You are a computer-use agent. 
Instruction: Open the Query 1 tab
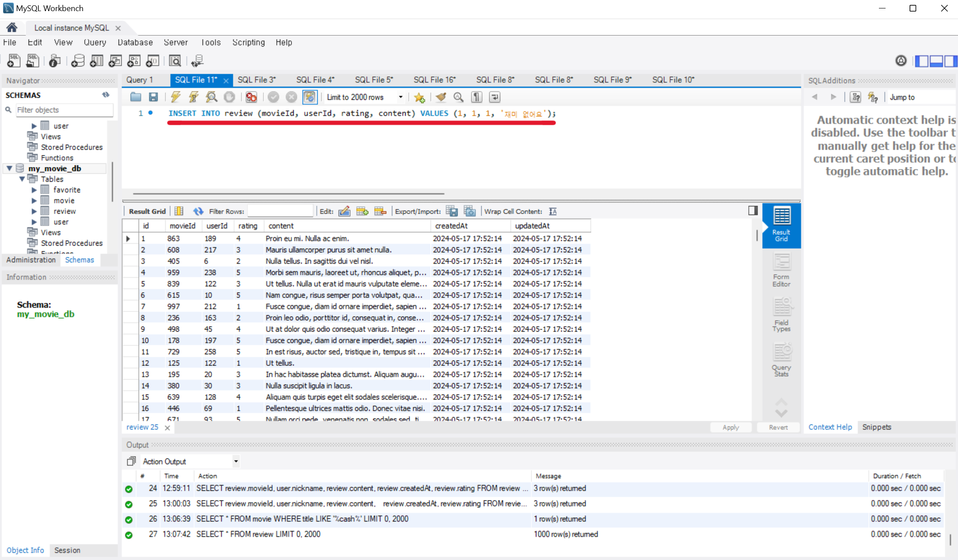[x=140, y=79]
